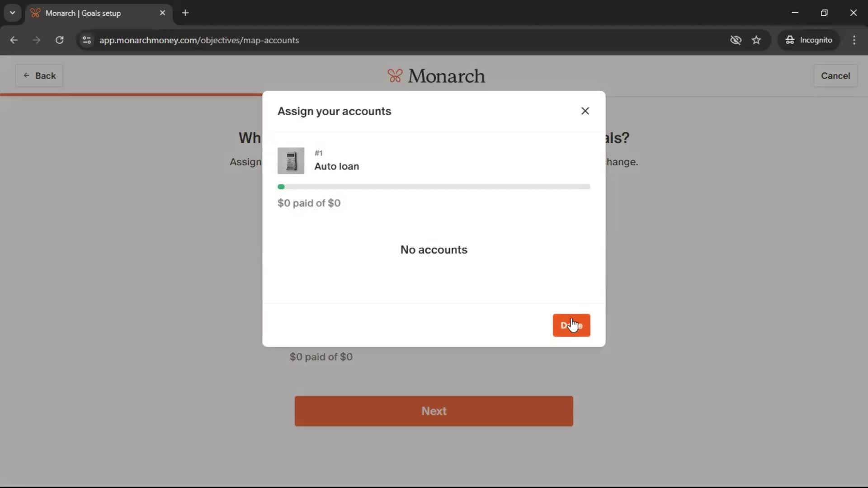Open the Incognito profile indicator
Image resolution: width=868 pixels, height=488 pixels.
tap(809, 40)
